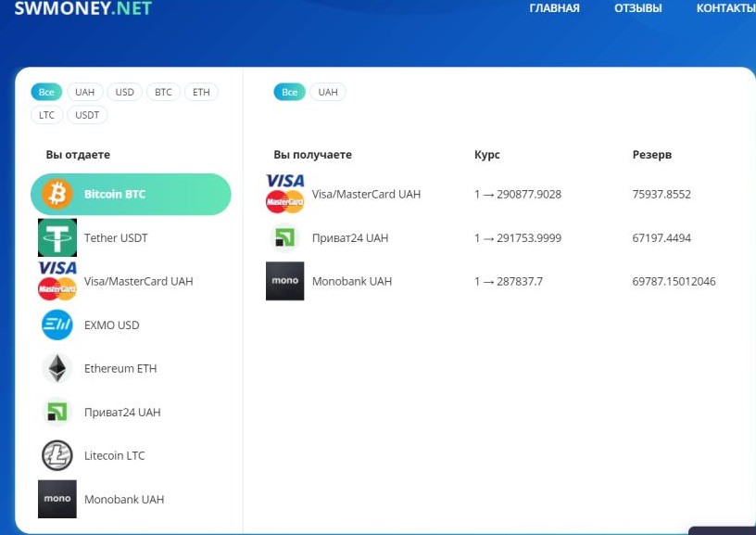Click reserve value 67197.4494
This screenshot has height=535, width=756.
click(x=661, y=238)
